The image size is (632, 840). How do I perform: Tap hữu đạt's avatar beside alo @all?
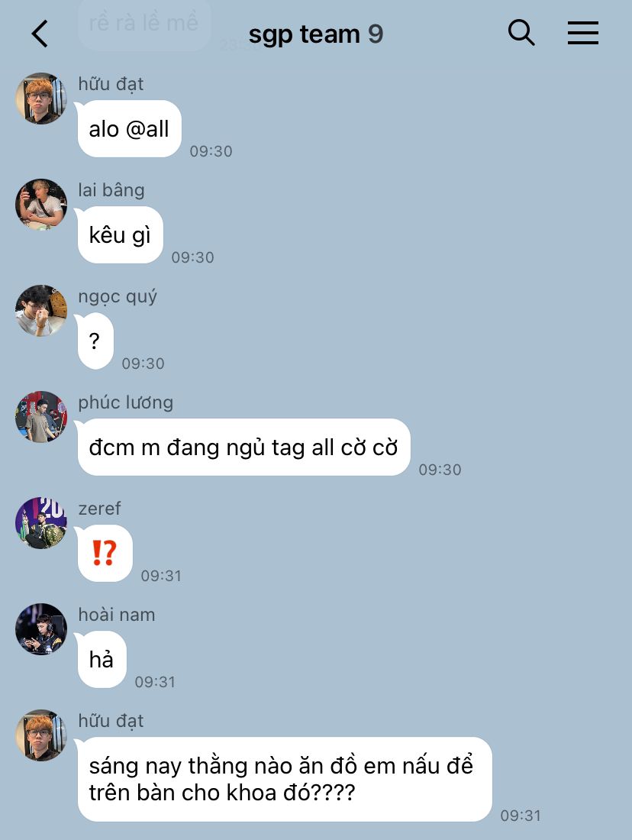pos(41,99)
